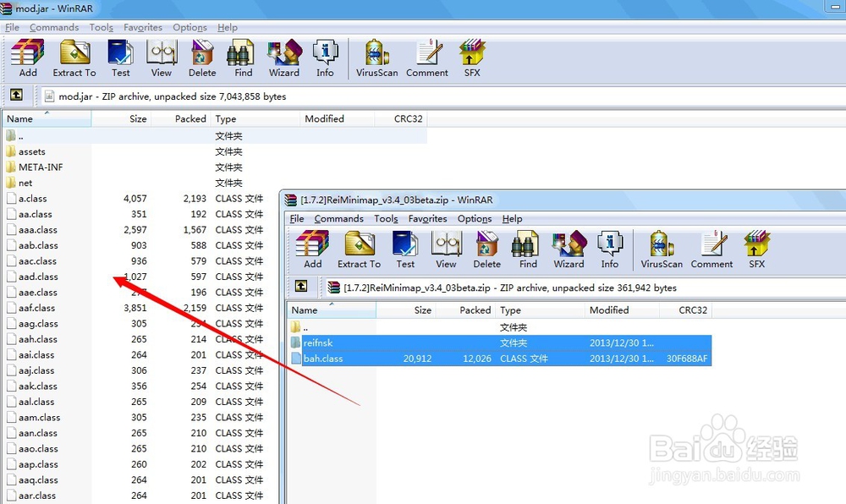Go up one level in ReiMinimap window
The width and height of the screenshot is (846, 504).
[301, 287]
